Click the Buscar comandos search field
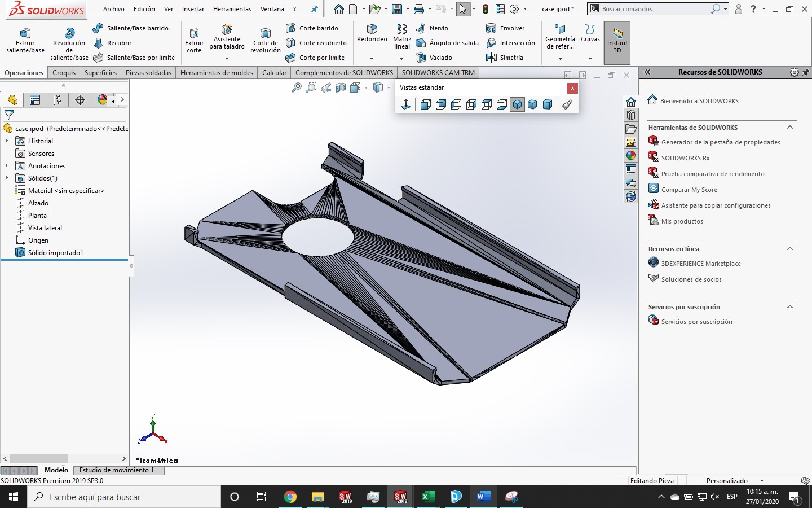 (654, 9)
